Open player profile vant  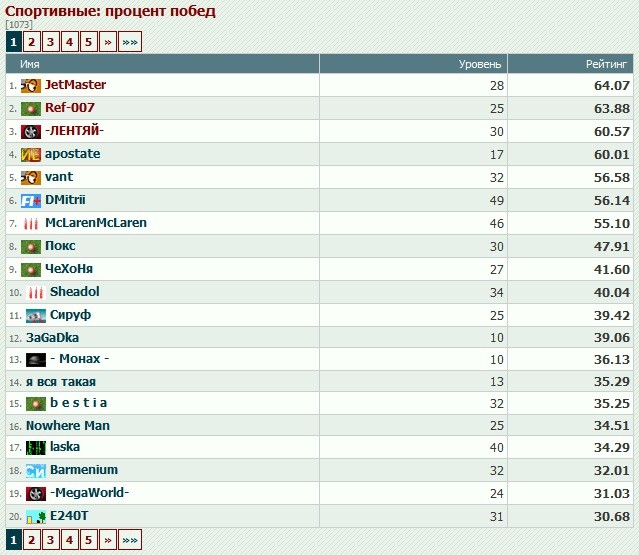click(59, 177)
